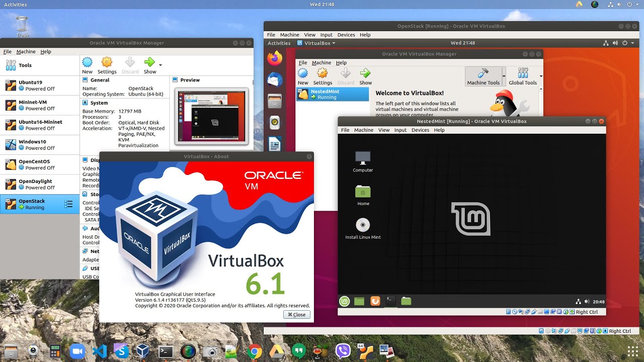644x362 pixels.
Task: Click New in nested VirtualBox Manager toolbar
Action: tap(303, 76)
